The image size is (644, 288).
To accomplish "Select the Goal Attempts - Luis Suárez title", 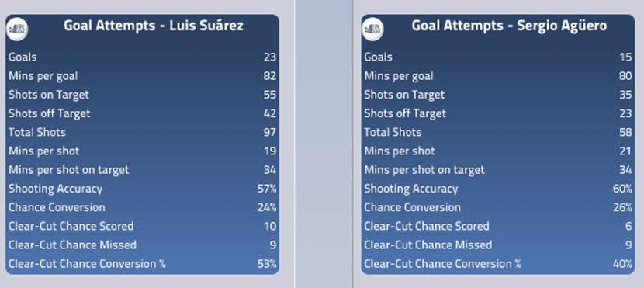I will coord(154,26).
